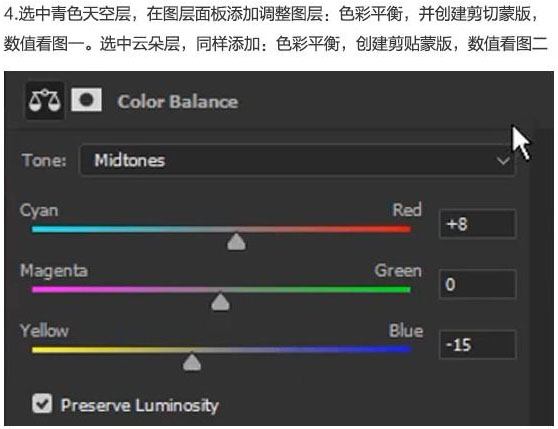
Task: Click the Magenta-Green value field showing 0
Action: [x=478, y=284]
